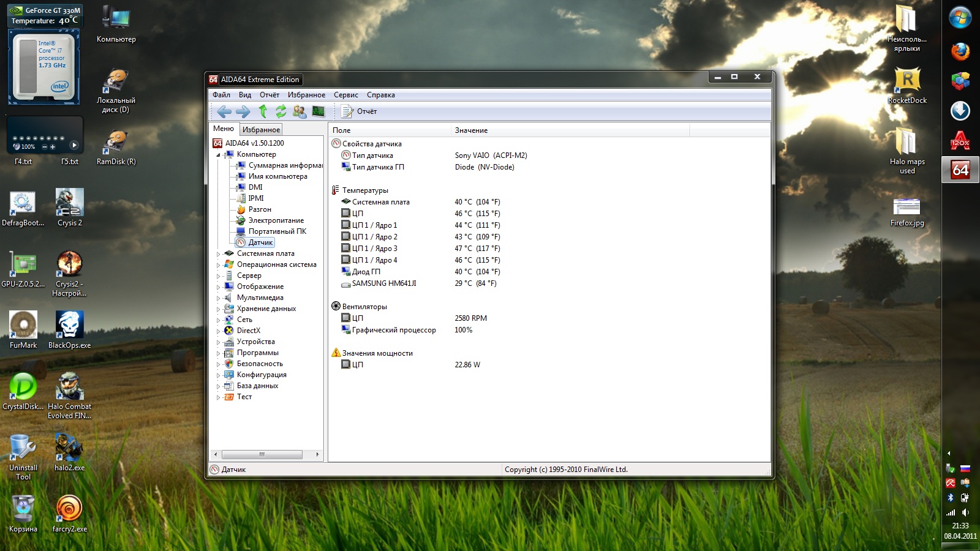Open the users icon in the toolbar
Viewport: 980px width, 551px height.
(300, 111)
